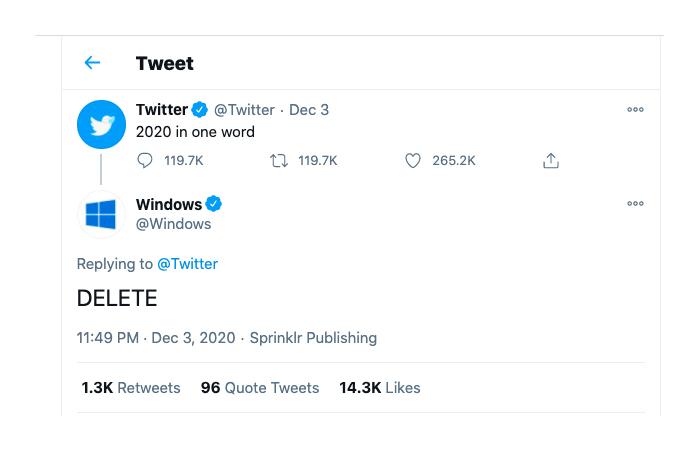Follow the @Twitter mention link in reply
This screenshot has height=450, width=700.
coord(188,264)
